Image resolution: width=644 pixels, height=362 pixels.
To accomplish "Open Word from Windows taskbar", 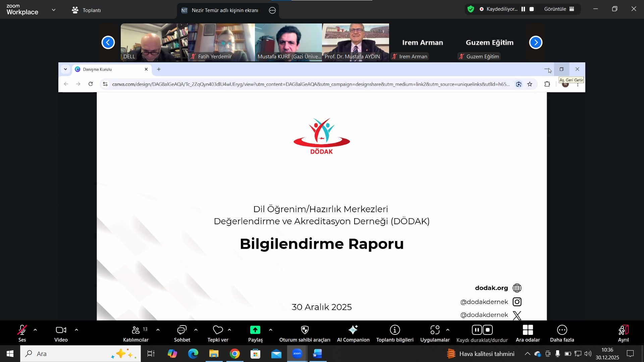I will pyautogui.click(x=317, y=354).
